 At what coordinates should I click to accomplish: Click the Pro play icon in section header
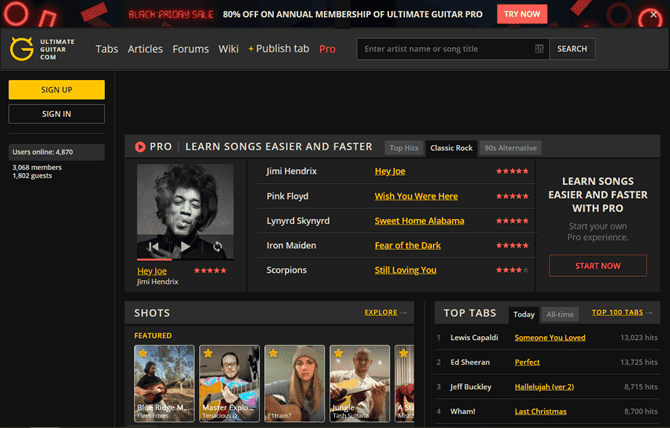140,147
